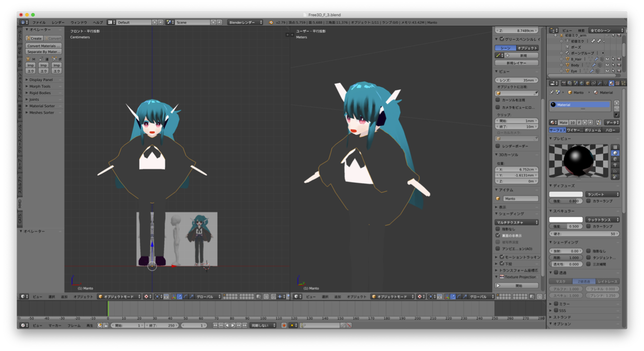
Task: Click the 新規レイヤー button
Action: pos(517,63)
